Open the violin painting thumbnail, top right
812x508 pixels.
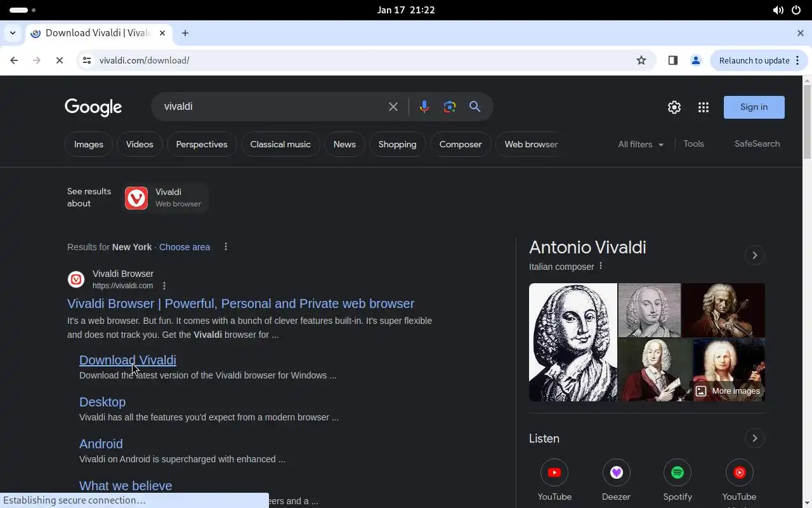tap(724, 310)
